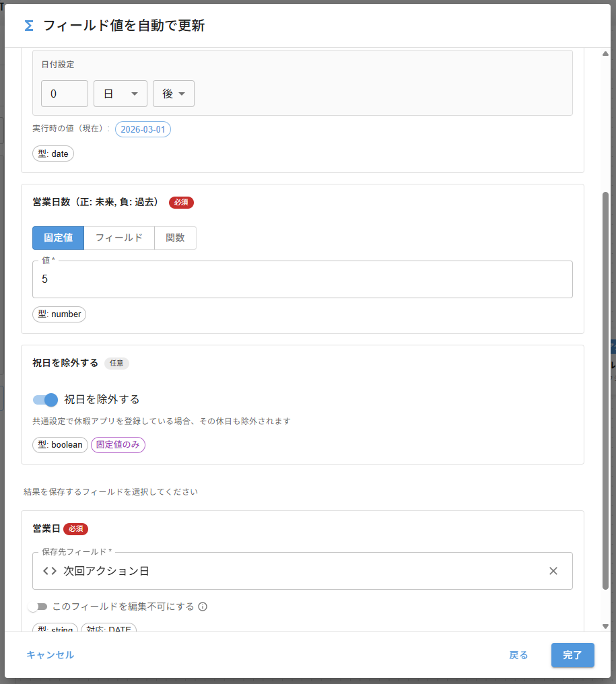Screen dimensions: 616x684
Task: Click the キャンセル button
Action: click(50, 655)
